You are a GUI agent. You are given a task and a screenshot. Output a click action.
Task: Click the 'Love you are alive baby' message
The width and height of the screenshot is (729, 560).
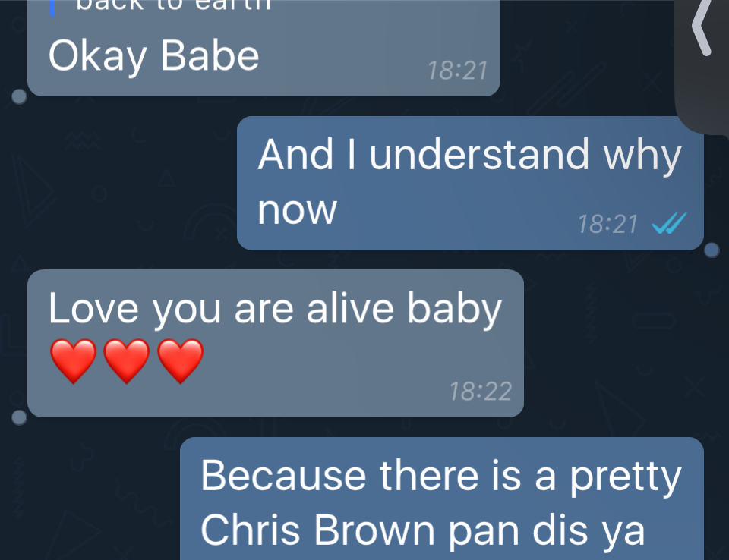coord(276,343)
